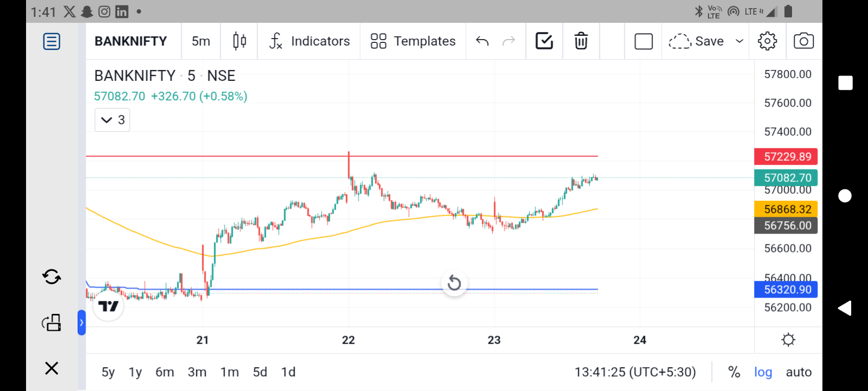Select the 6m date range
Screen dimensions: 868x391
(165, 372)
